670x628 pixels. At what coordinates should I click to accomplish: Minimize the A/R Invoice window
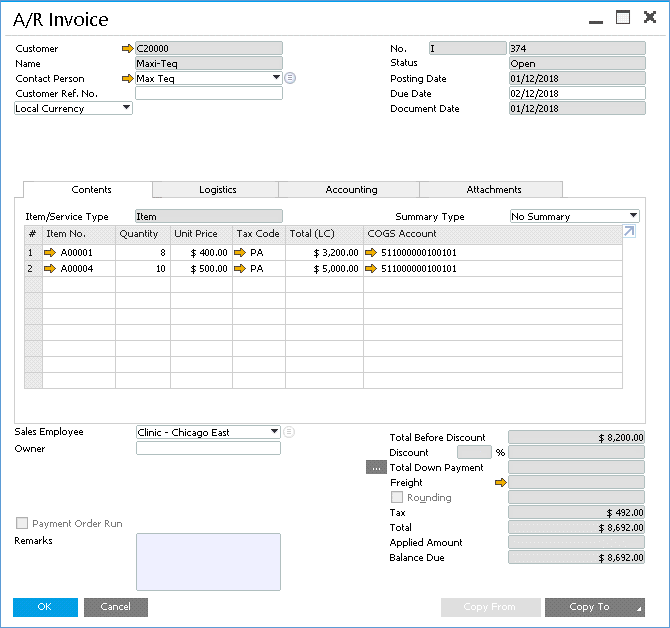tap(596, 22)
